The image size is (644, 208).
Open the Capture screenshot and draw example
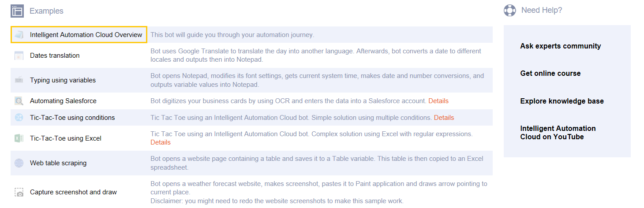click(73, 192)
